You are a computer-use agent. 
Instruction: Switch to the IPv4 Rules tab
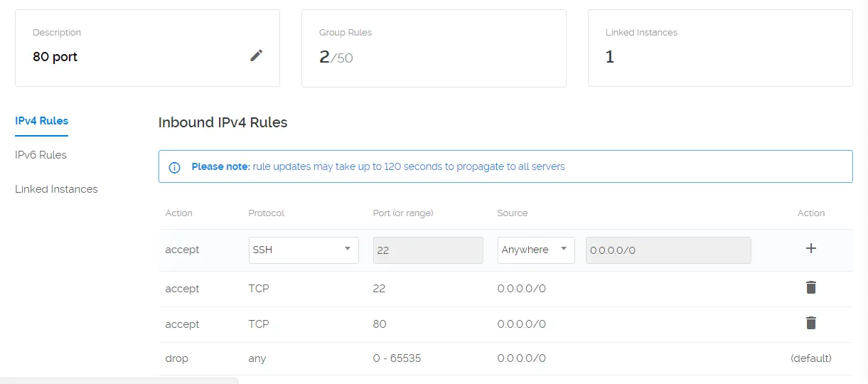(x=41, y=121)
